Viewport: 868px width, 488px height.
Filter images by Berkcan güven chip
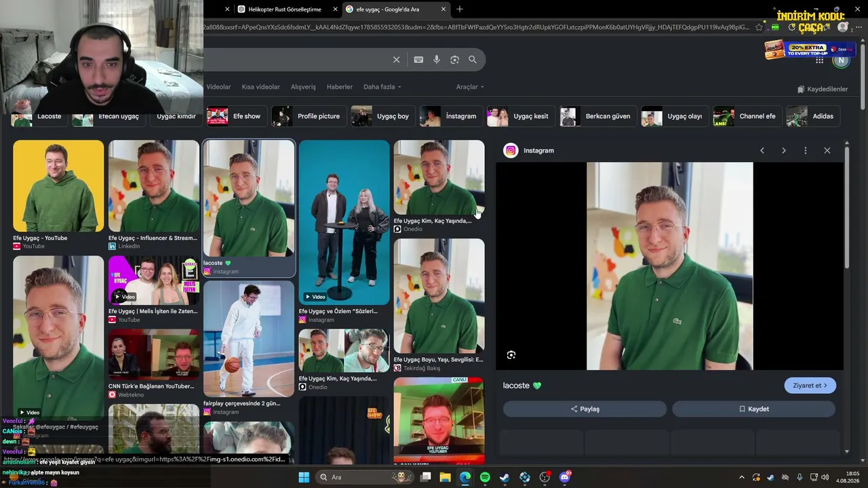[x=598, y=116]
